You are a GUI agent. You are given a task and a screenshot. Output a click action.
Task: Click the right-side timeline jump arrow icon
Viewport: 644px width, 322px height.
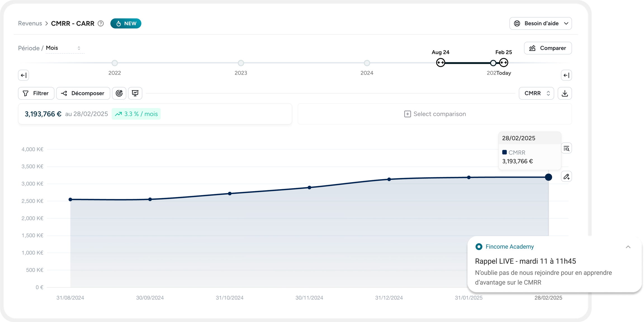coord(566,75)
